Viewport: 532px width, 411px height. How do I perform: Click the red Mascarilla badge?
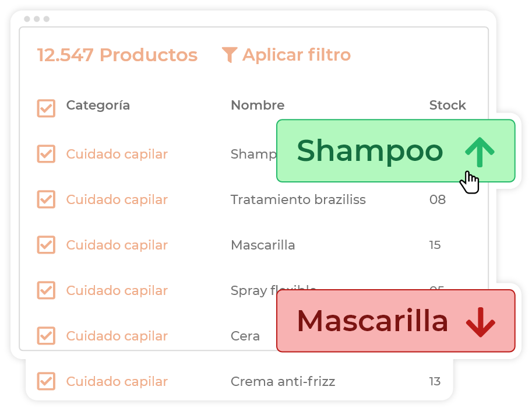click(372, 321)
